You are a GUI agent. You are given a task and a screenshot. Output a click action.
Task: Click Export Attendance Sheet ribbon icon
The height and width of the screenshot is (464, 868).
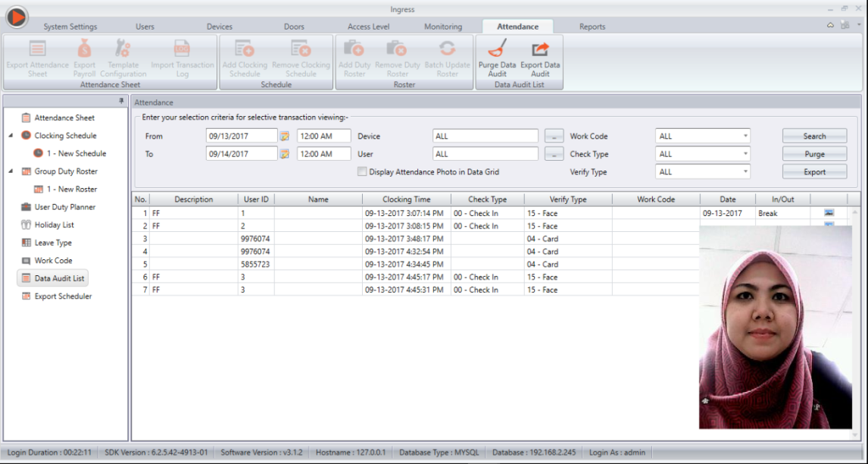click(37, 49)
